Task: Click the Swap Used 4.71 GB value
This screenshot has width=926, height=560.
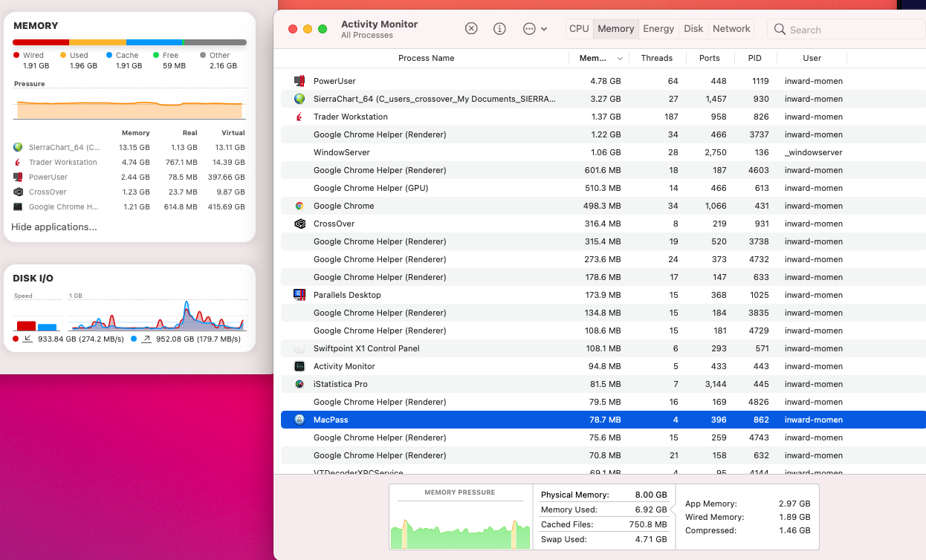Action: click(651, 539)
